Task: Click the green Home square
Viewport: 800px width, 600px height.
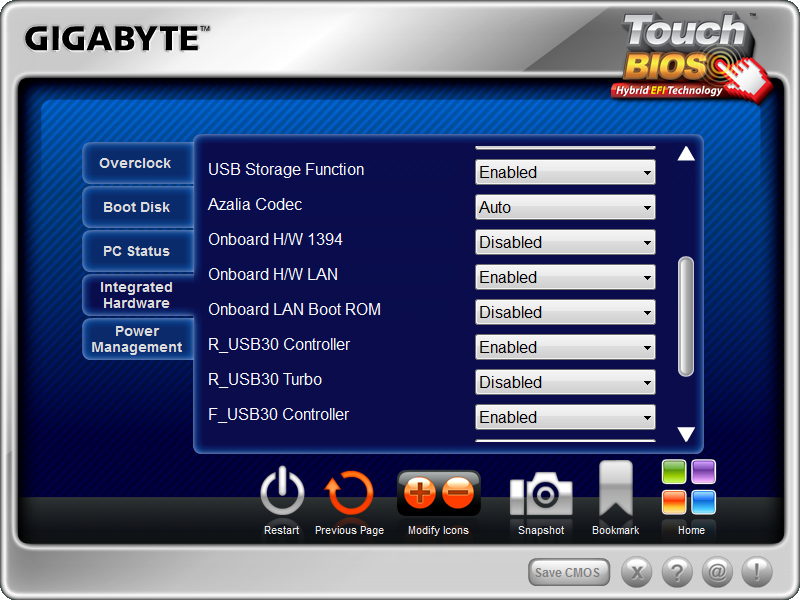Action: [x=674, y=471]
